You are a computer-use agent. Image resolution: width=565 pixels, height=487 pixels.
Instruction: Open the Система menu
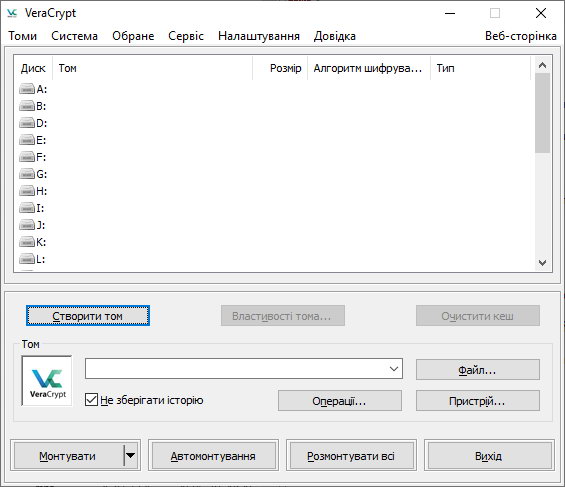(74, 36)
